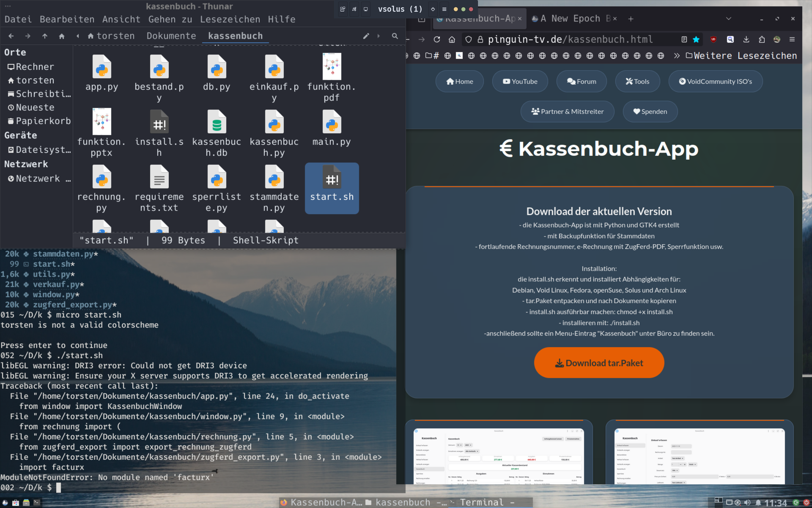
Task: Open the Firefox extensions puzzle icon
Action: pos(762,39)
